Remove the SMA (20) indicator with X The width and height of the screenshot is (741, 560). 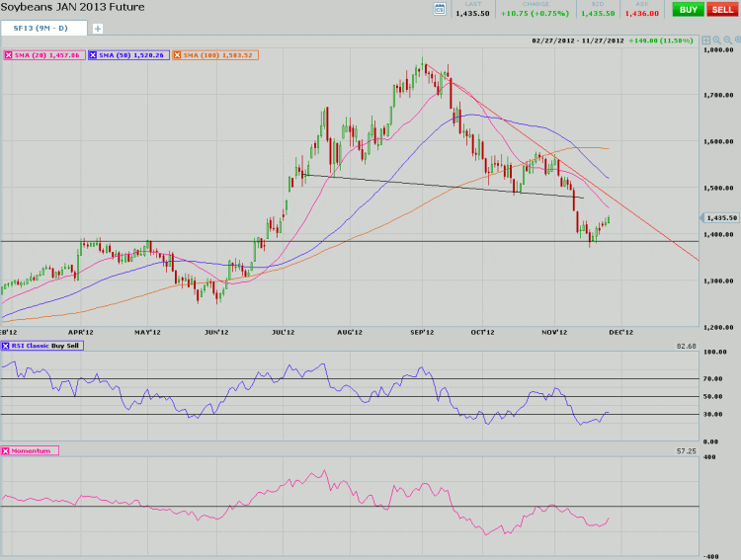point(9,55)
